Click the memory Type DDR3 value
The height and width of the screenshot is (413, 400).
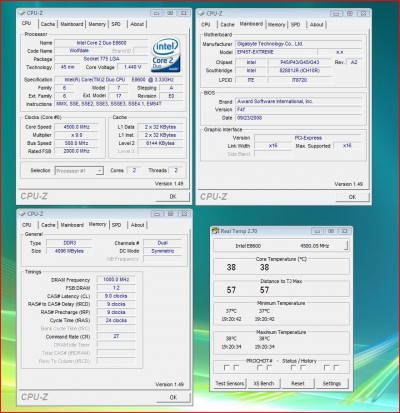click(x=70, y=243)
